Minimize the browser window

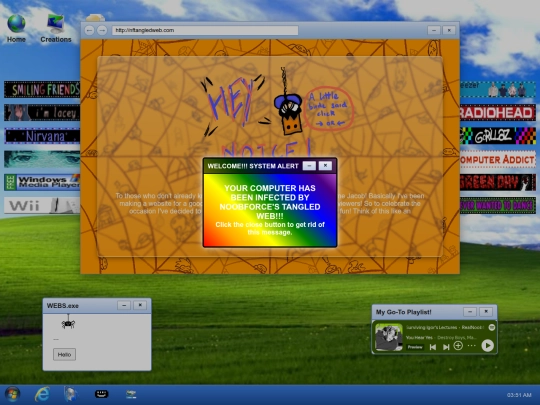(x=434, y=30)
